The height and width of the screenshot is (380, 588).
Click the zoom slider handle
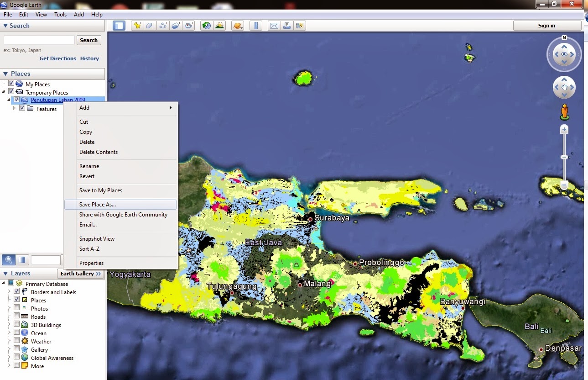click(x=564, y=157)
